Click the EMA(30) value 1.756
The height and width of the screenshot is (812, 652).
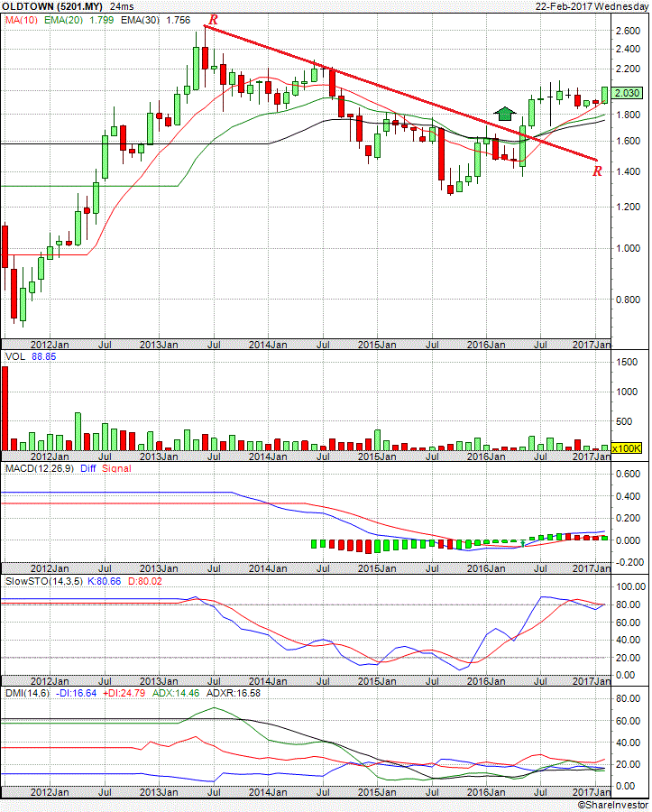178,20
